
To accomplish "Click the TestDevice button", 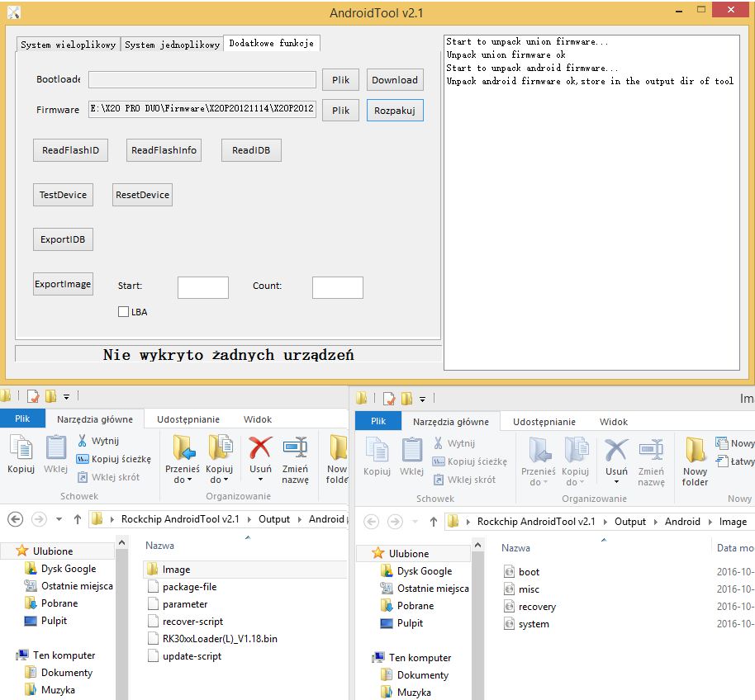I will click(63, 195).
